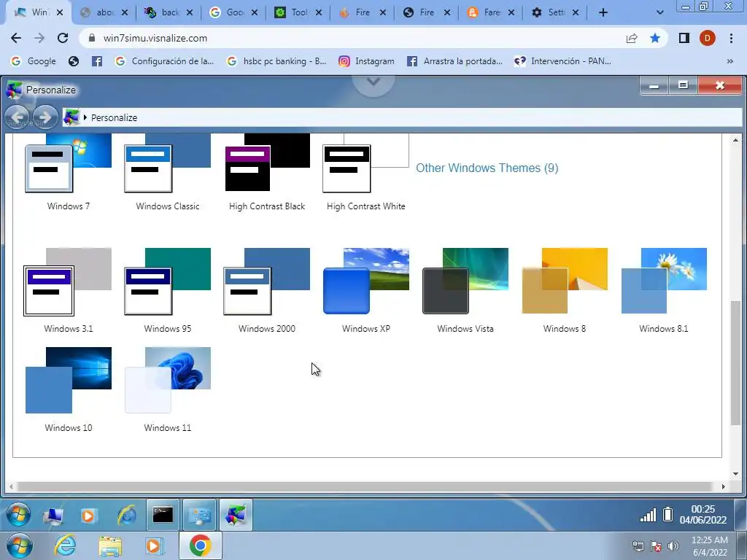Screen dimensions: 747x560
Task: Open the simulated Windows 7 Start orb
Action: click(x=18, y=515)
